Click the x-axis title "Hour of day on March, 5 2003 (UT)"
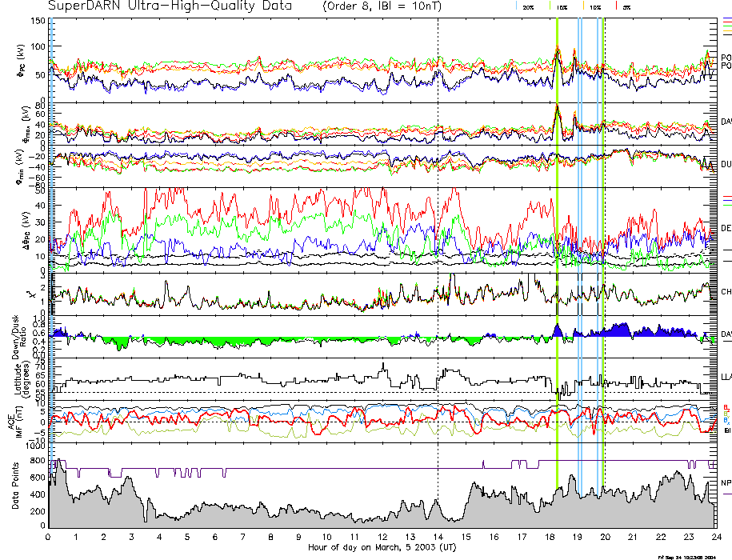The width and height of the screenshot is (732, 560). pos(382,547)
